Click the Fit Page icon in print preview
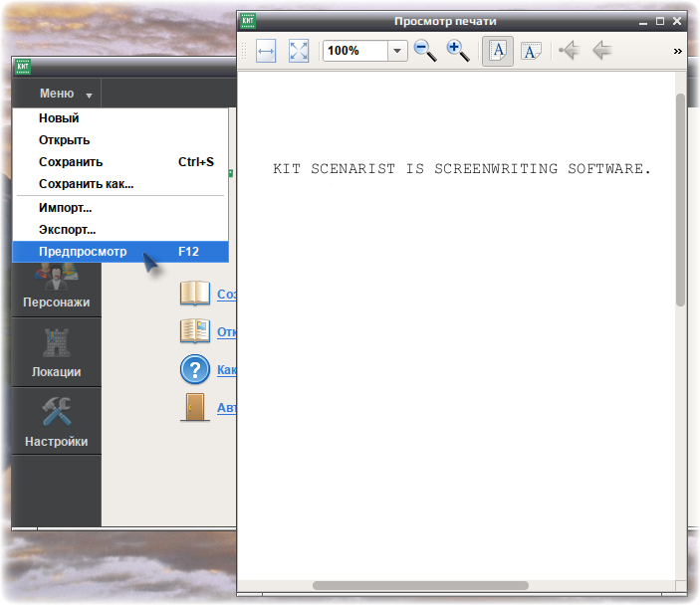 tap(298, 51)
